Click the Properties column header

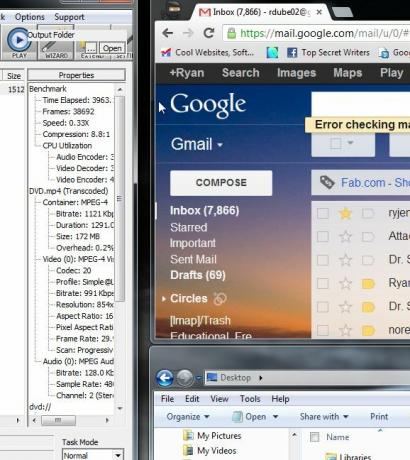point(76,75)
